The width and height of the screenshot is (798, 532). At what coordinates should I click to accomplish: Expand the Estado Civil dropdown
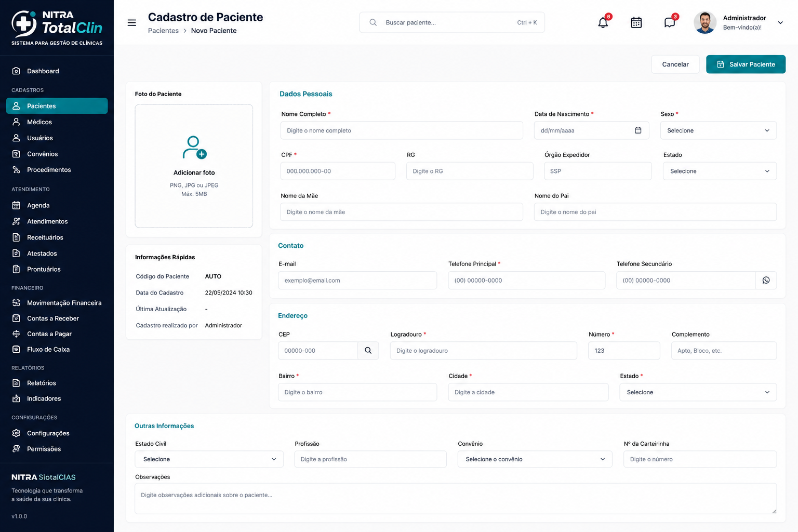pyautogui.click(x=209, y=459)
